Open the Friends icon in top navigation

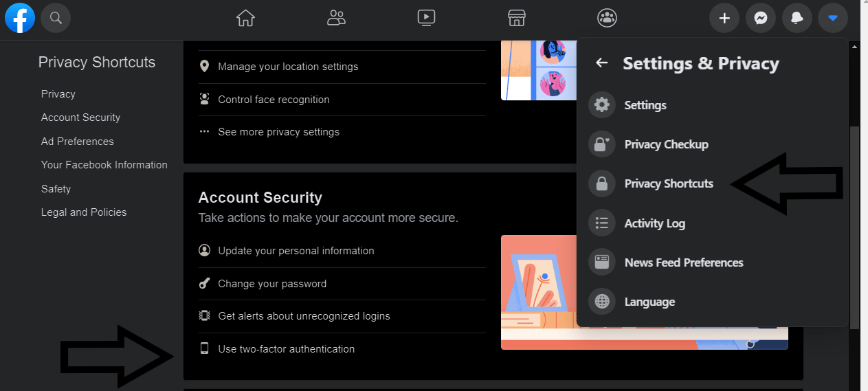pos(336,18)
